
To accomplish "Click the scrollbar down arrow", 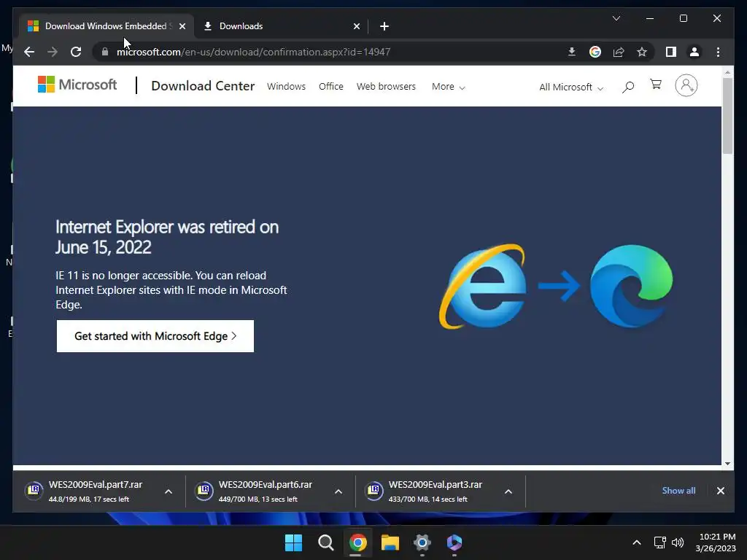I will (x=727, y=463).
